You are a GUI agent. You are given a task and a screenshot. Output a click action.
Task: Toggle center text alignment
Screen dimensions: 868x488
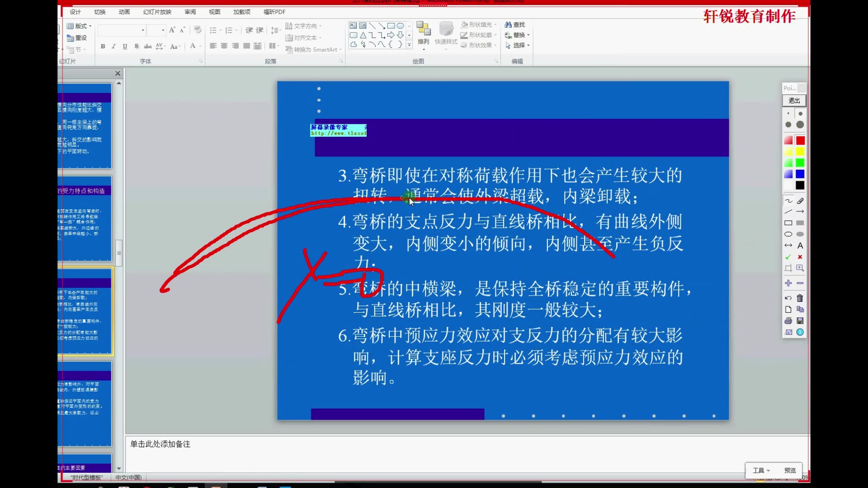[224, 46]
